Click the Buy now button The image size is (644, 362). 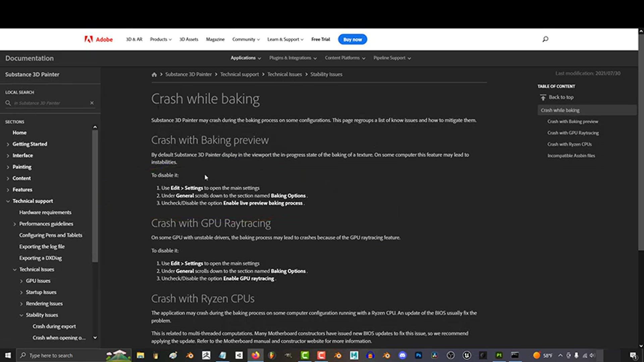point(352,39)
